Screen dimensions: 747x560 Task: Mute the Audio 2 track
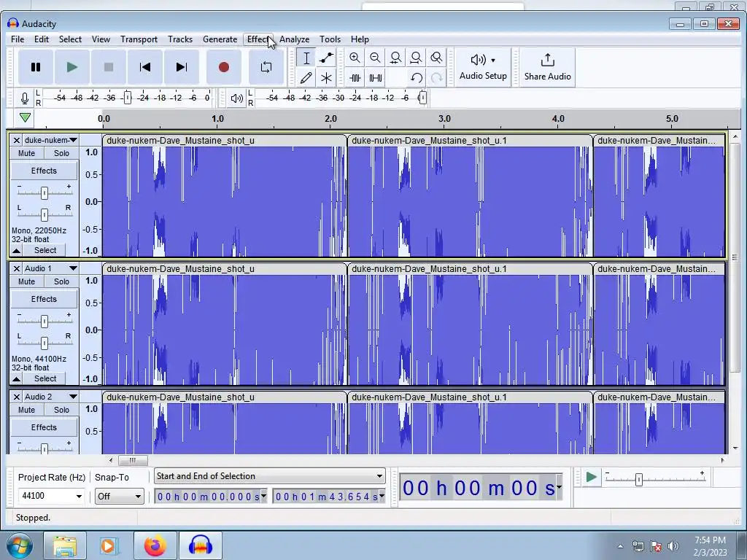click(27, 410)
